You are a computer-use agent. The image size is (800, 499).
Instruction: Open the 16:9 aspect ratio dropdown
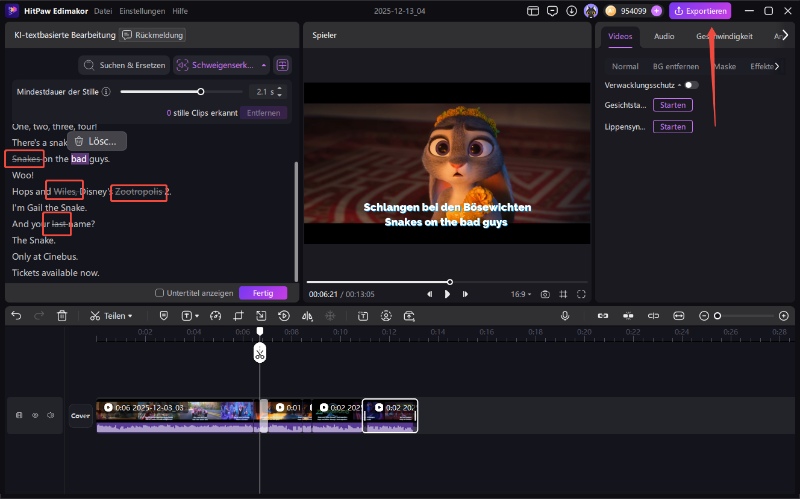click(x=520, y=294)
